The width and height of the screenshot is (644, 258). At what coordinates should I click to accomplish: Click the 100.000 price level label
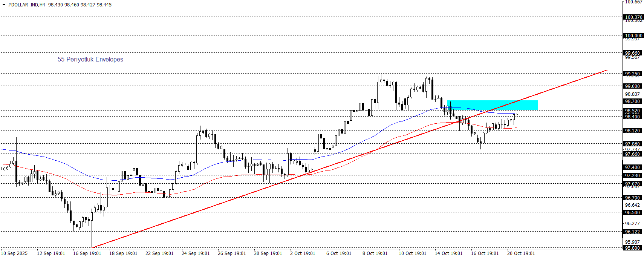633,35
